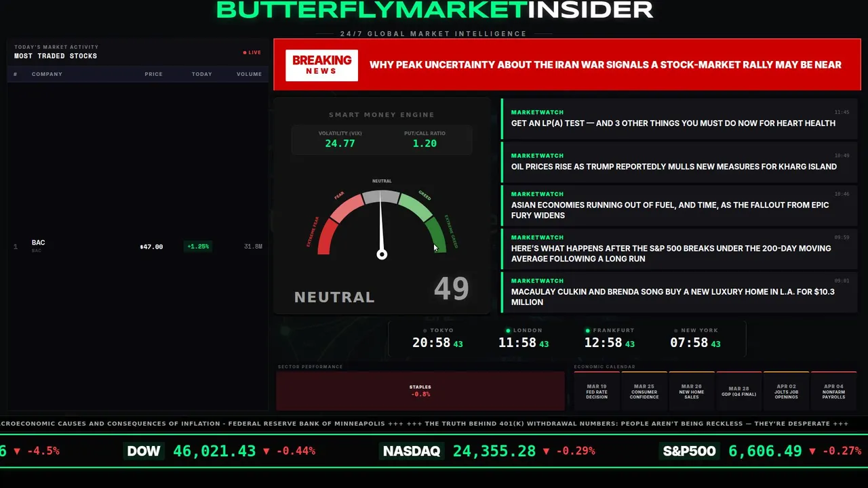
Task: Click the Staples -0.8% sector tile
Action: [420, 391]
